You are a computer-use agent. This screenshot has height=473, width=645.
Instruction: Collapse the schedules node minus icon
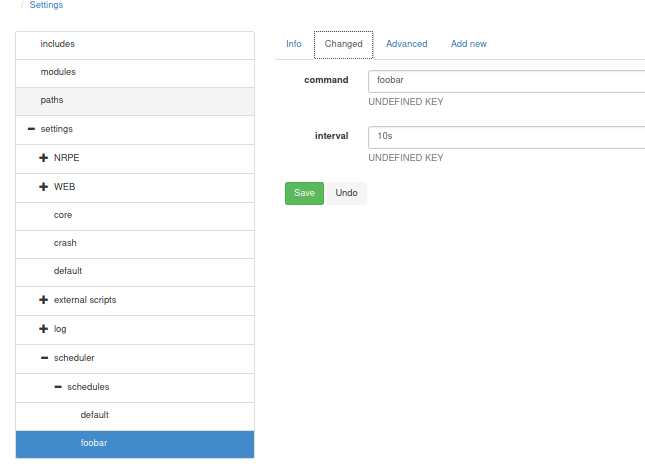57,387
